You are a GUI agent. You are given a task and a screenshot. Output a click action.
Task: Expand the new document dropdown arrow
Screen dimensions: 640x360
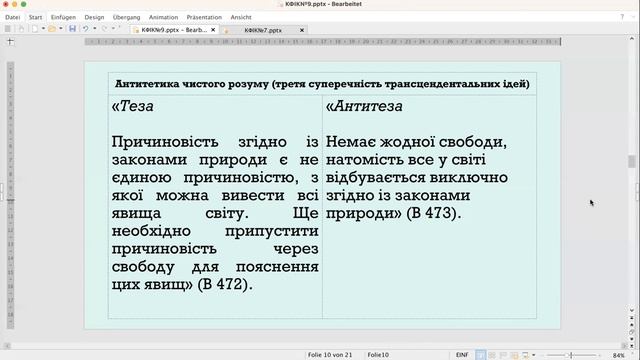pos(43,29)
